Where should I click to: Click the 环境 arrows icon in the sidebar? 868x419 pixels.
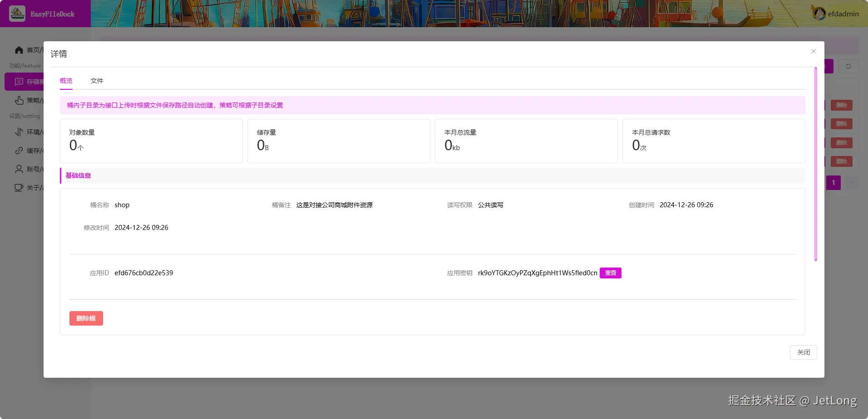pos(19,132)
